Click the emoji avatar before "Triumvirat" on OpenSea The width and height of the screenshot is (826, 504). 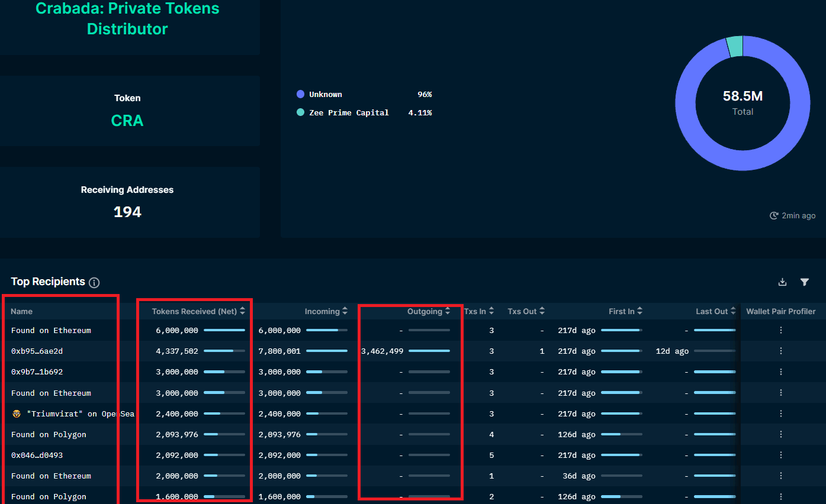pos(17,414)
